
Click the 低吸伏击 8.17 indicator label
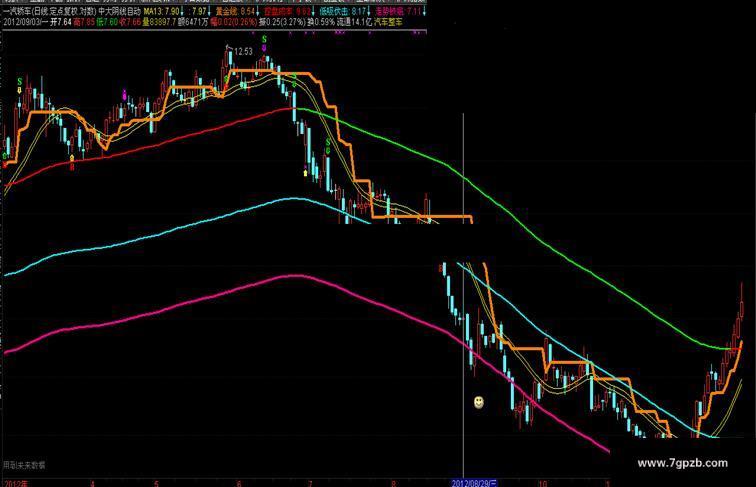coord(342,11)
